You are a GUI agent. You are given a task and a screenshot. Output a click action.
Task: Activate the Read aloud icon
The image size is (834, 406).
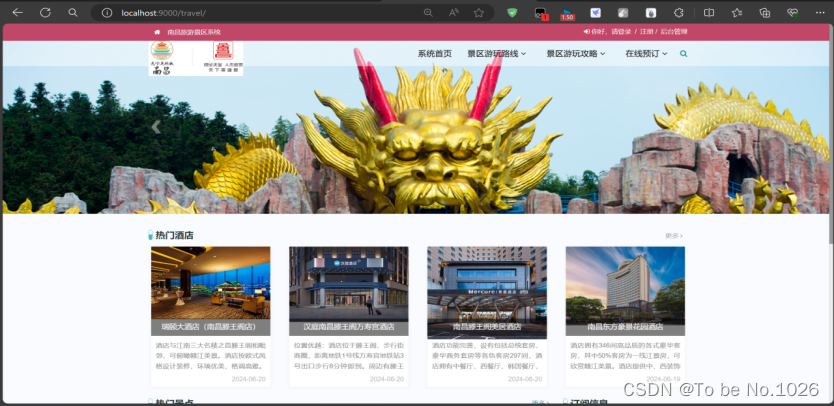tap(454, 13)
